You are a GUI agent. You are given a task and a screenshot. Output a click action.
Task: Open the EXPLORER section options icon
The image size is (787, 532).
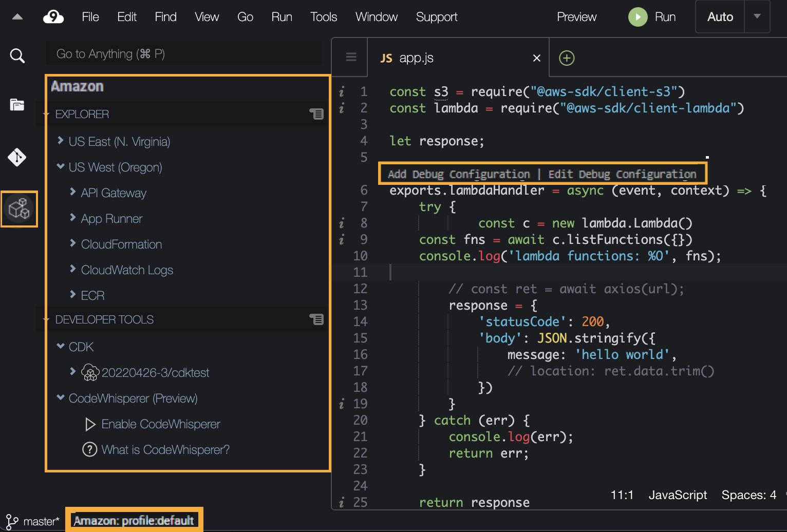pyautogui.click(x=316, y=114)
